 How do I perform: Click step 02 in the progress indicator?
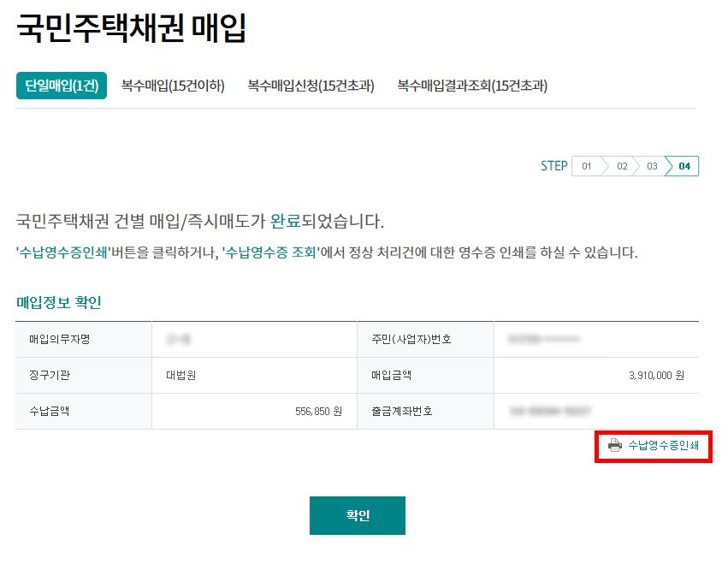622,166
